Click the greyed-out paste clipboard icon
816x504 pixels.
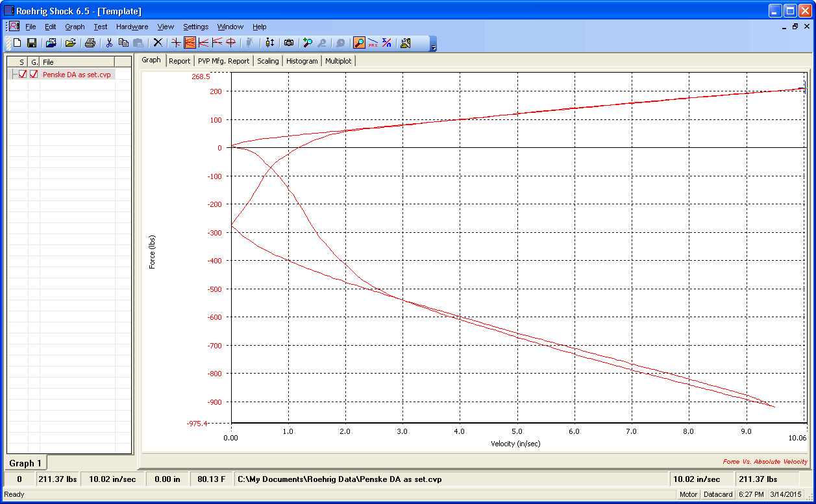[x=138, y=43]
